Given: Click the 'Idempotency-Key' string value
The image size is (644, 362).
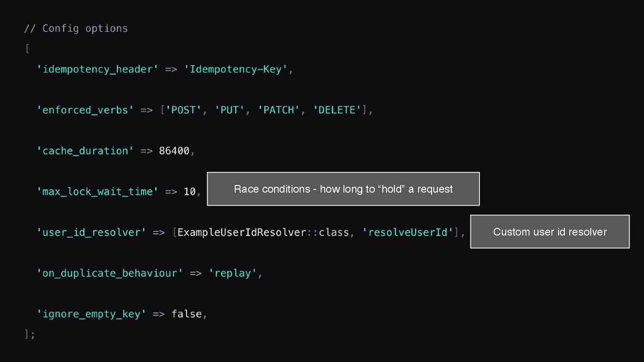Looking at the screenshot, I should pos(236,70).
